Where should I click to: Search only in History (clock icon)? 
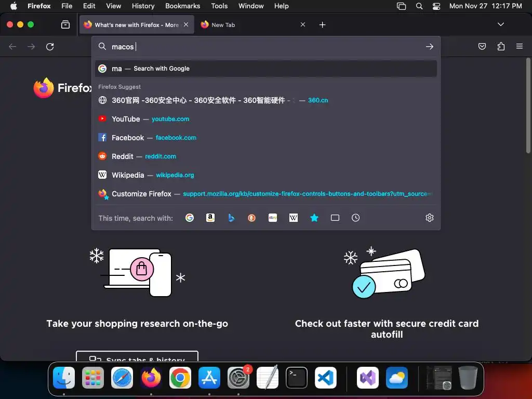click(355, 218)
